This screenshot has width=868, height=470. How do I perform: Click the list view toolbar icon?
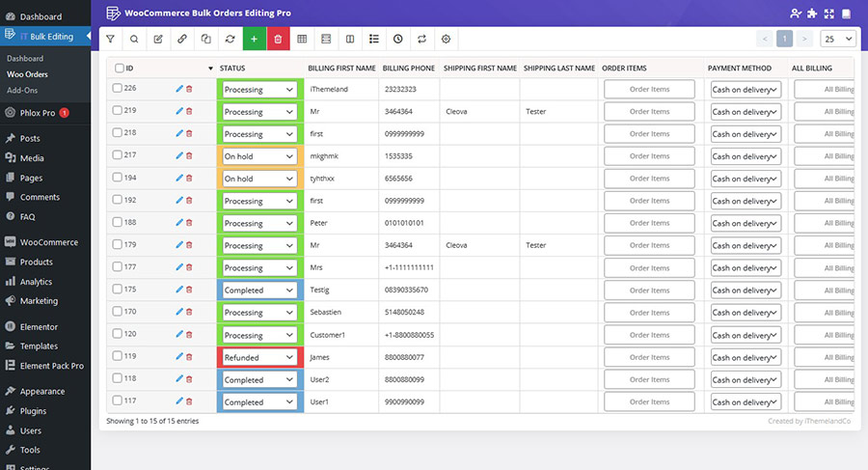point(374,39)
